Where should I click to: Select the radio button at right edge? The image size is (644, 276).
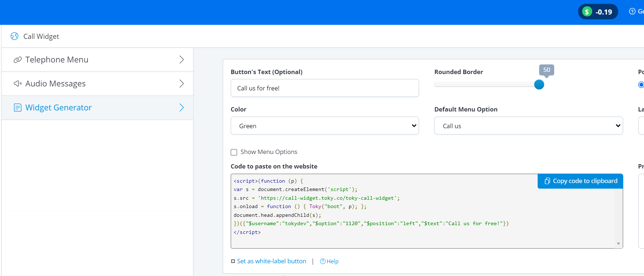[641, 85]
